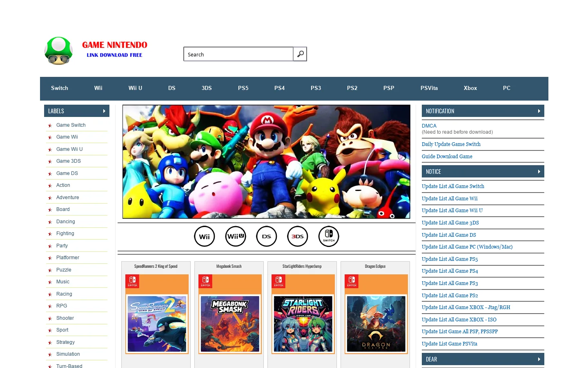Select the Fighting label

click(x=65, y=233)
